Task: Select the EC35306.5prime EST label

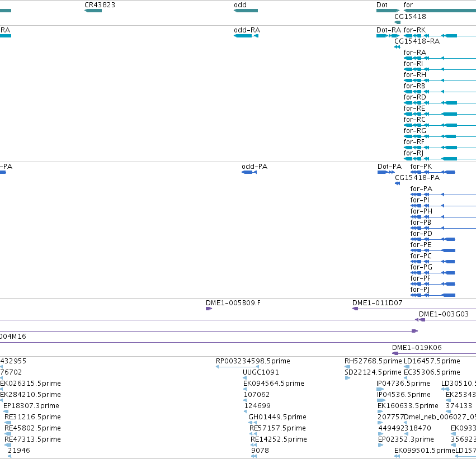Action: point(432,372)
